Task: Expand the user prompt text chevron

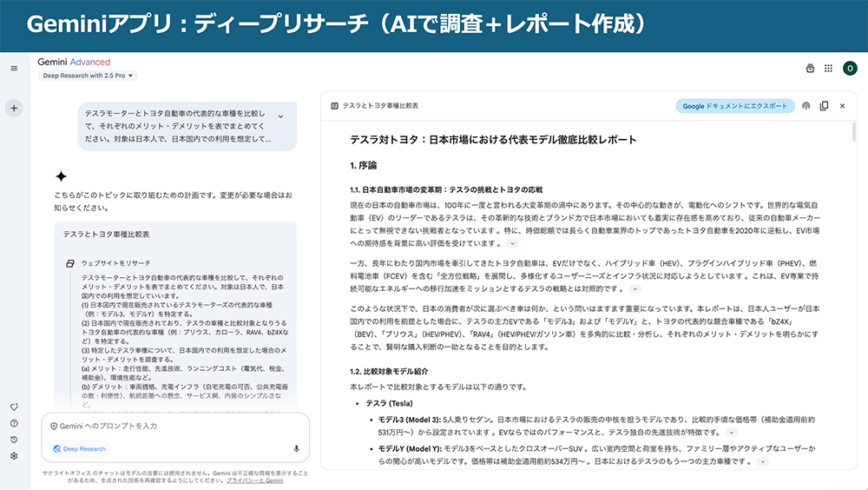Action: (x=280, y=116)
